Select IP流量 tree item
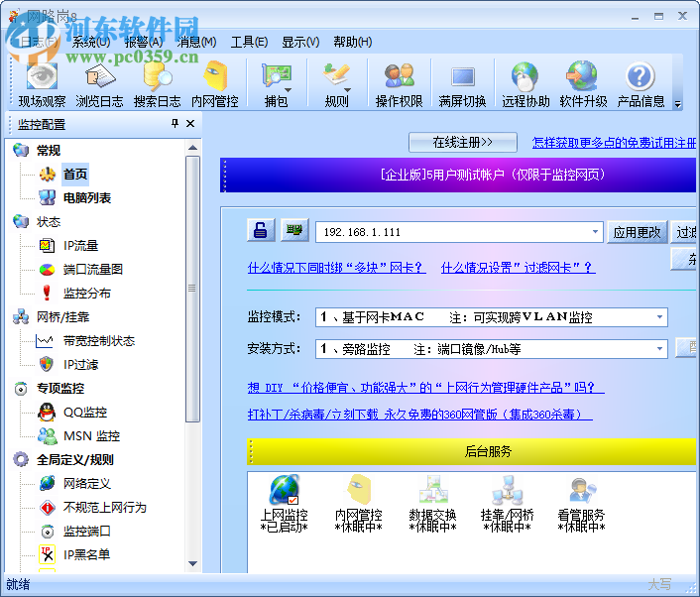This screenshot has height=597, width=700. [x=80, y=246]
